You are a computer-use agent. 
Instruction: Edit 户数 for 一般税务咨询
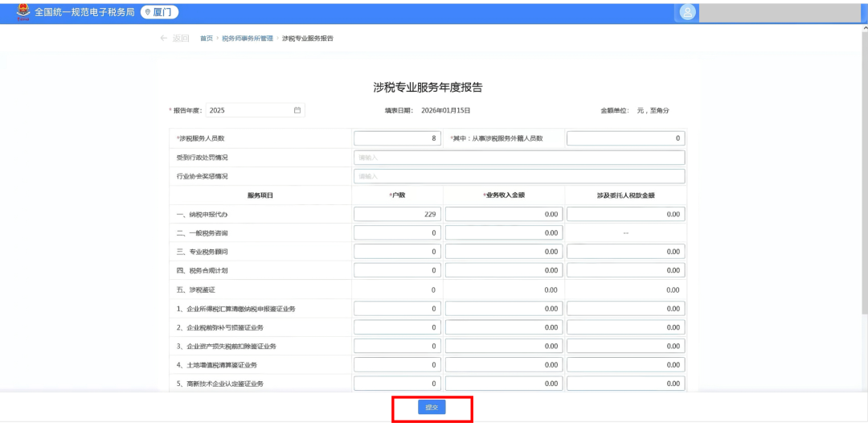398,232
